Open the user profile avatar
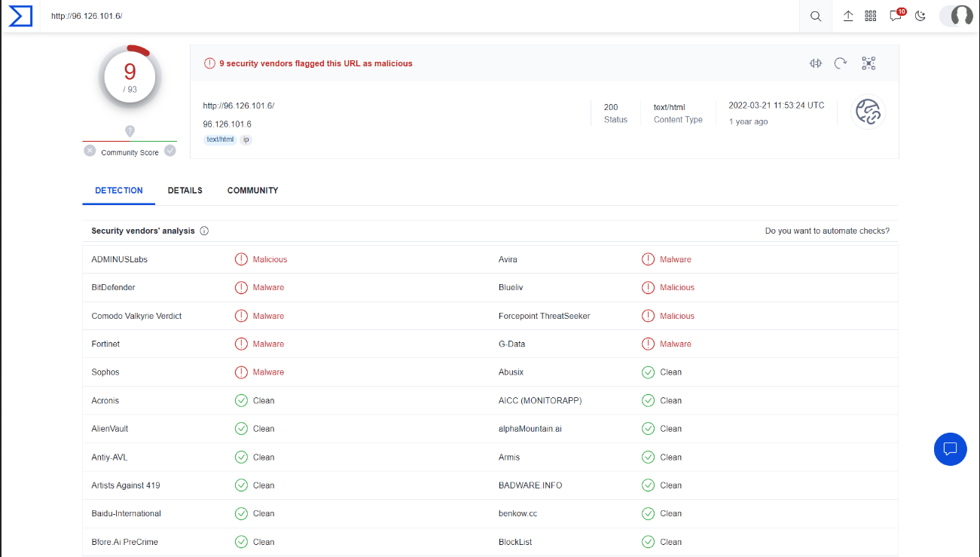The height and width of the screenshot is (557, 980). pyautogui.click(x=961, y=16)
